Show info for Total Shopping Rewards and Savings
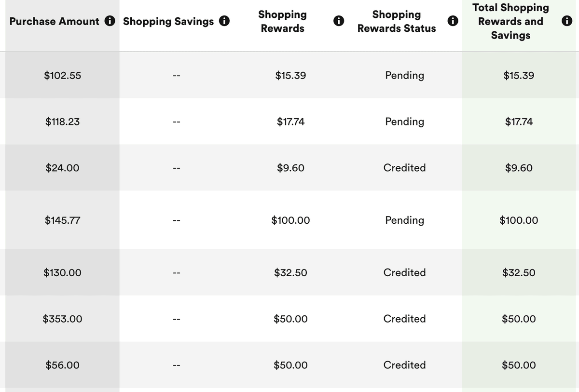Screen dimensions: 579x392 [x=567, y=21]
